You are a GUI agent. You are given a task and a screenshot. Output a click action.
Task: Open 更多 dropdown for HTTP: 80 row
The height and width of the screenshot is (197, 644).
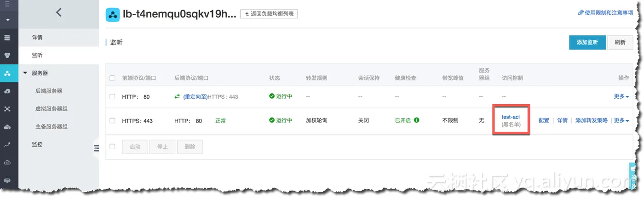621,96
